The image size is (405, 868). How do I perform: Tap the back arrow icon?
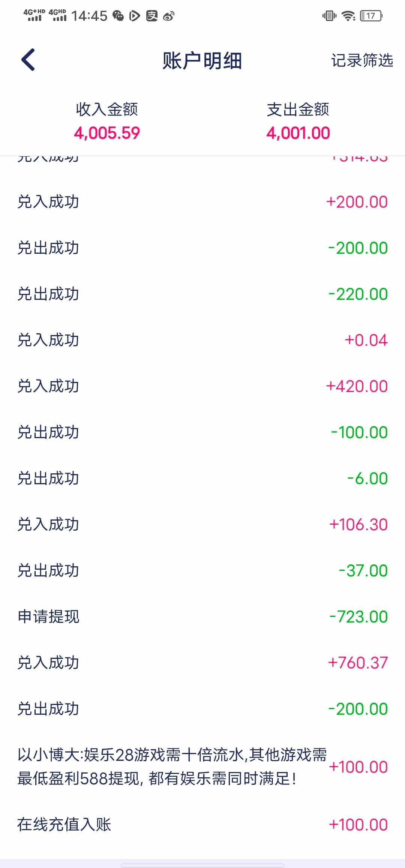(28, 60)
